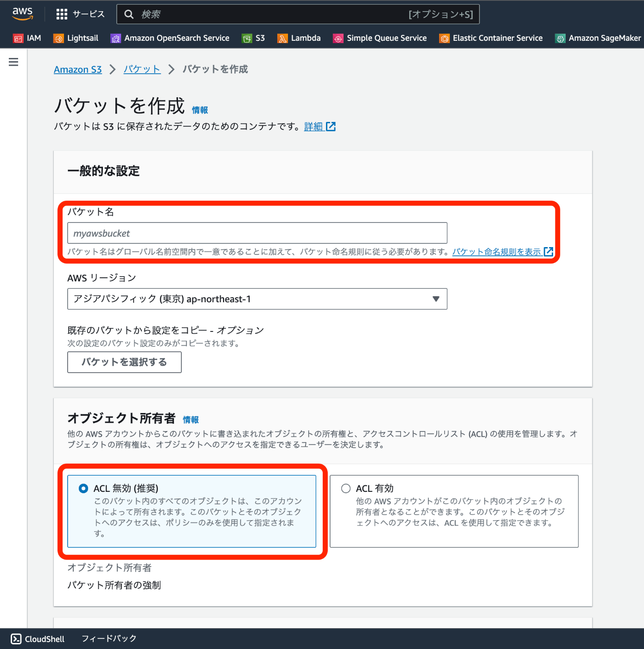Navigate to バケット breadcrumb link
The width and height of the screenshot is (644, 649).
[x=141, y=69]
